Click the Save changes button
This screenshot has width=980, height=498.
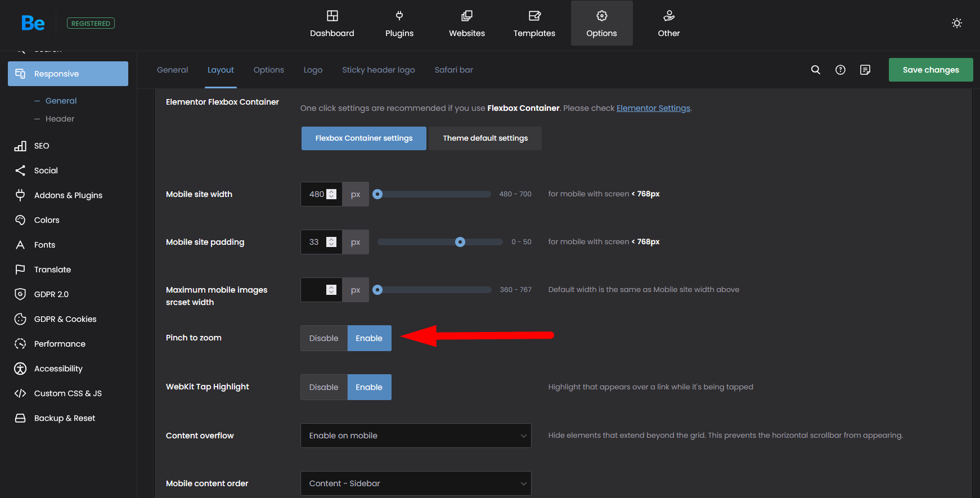(930, 70)
